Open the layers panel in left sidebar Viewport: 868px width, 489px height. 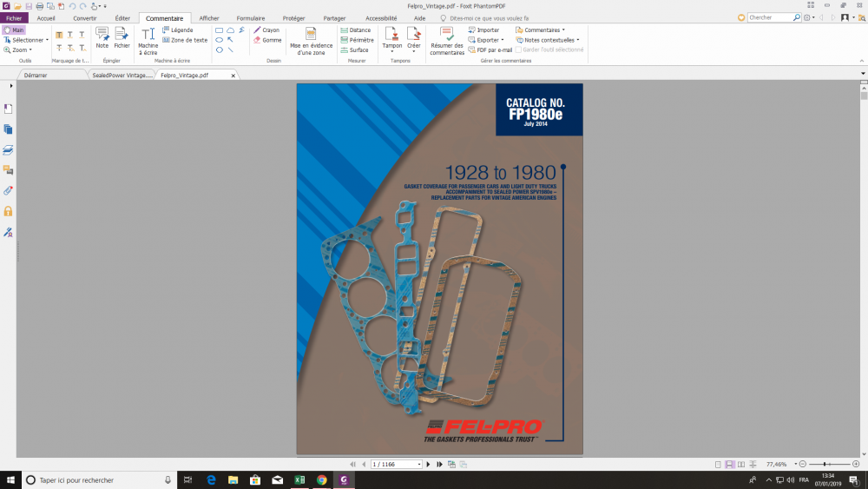click(x=9, y=149)
